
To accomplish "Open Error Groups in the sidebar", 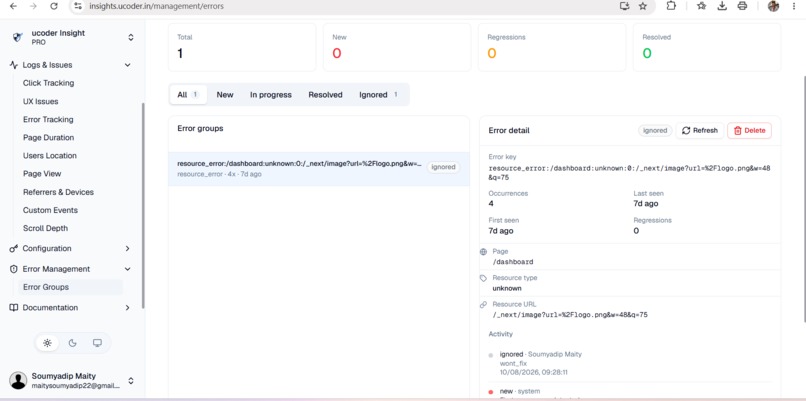I will (x=71, y=287).
